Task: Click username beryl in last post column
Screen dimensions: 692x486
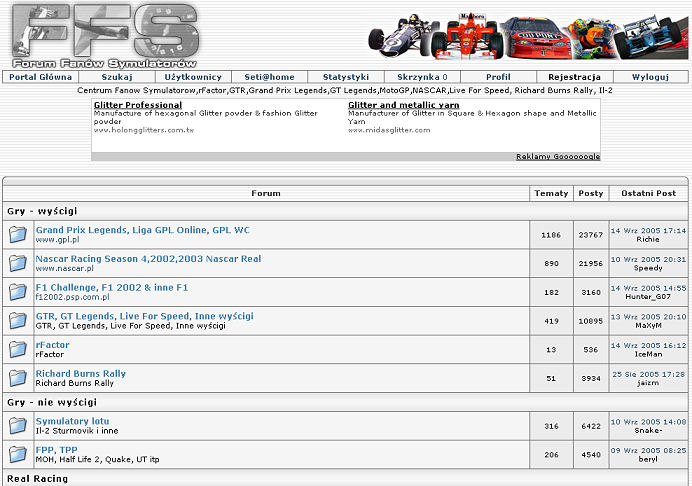Action: [x=648, y=459]
